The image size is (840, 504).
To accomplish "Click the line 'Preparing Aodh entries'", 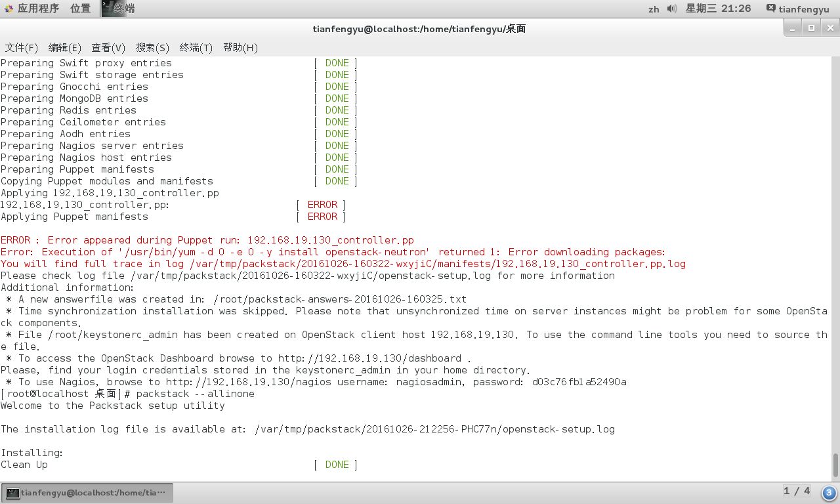I will pos(66,134).
